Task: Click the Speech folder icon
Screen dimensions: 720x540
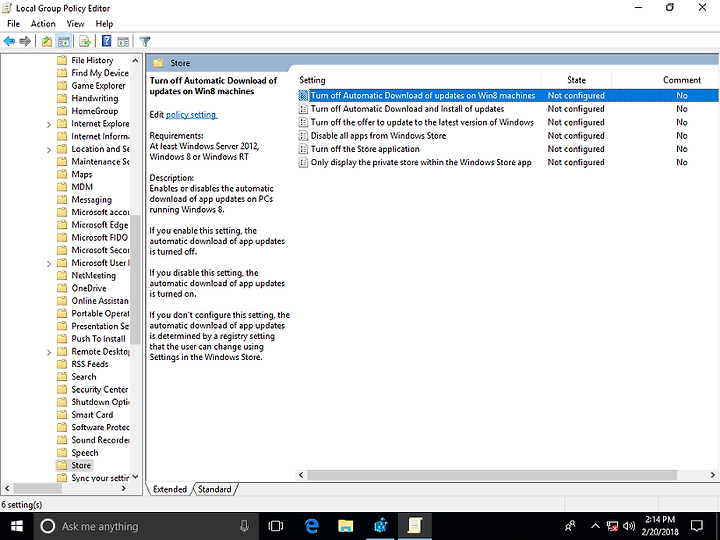Action: coord(62,452)
